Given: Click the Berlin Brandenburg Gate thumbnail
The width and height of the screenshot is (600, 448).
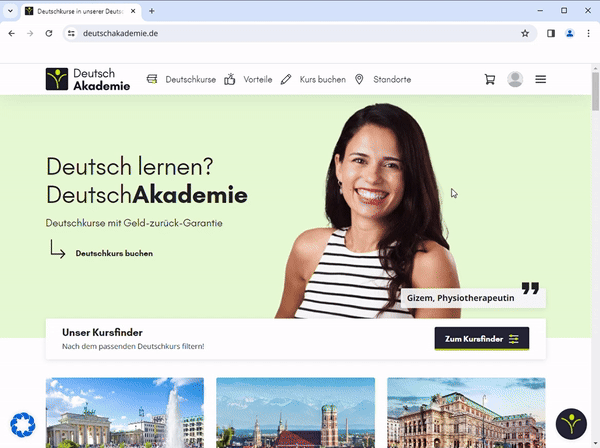Looking at the screenshot, I should [125, 412].
